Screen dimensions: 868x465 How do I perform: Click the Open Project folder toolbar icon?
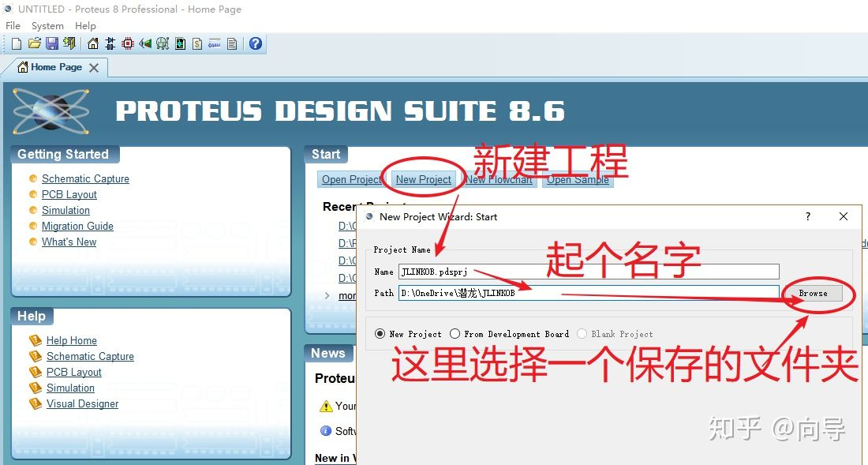[x=34, y=43]
